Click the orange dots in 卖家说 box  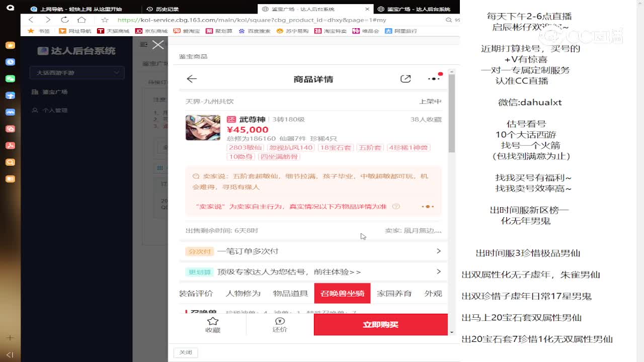[428, 207]
